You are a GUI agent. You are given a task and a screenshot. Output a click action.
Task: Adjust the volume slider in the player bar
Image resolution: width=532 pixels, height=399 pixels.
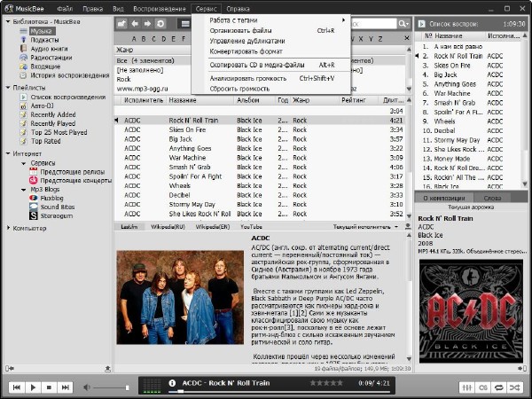click(x=111, y=387)
